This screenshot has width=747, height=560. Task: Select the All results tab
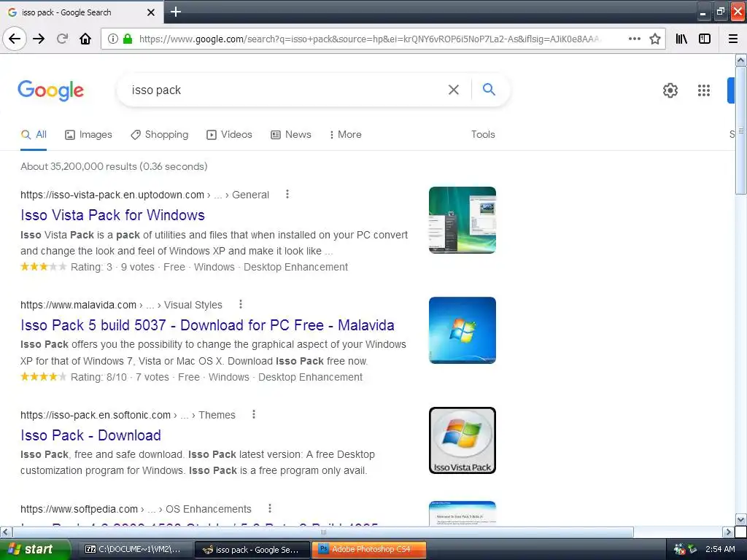click(x=34, y=135)
